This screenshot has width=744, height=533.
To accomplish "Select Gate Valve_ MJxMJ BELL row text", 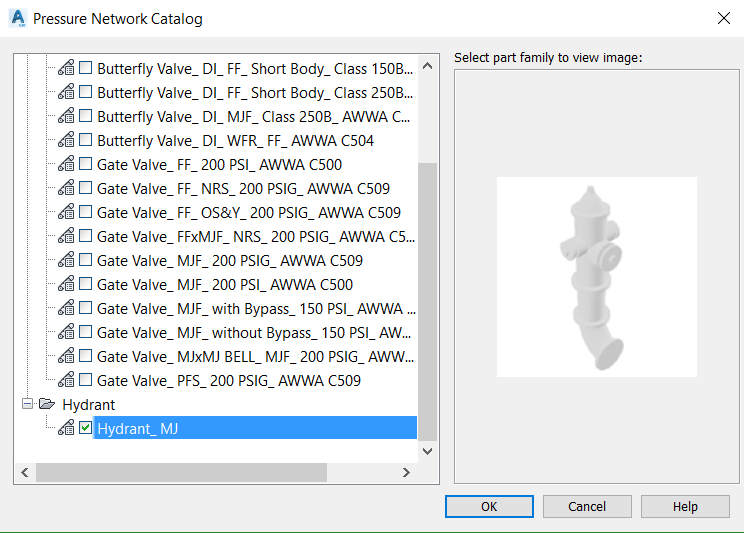I will [255, 357].
